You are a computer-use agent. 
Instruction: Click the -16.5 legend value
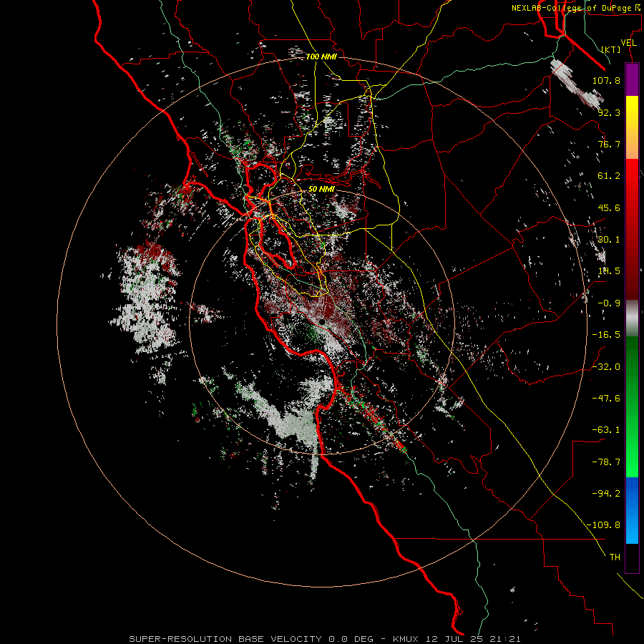(606, 335)
